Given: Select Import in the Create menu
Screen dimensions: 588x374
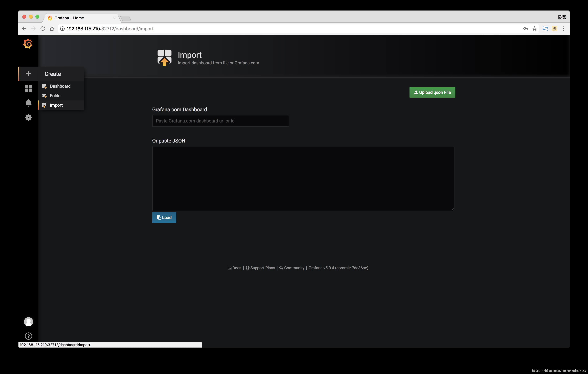Looking at the screenshot, I should coord(61,105).
